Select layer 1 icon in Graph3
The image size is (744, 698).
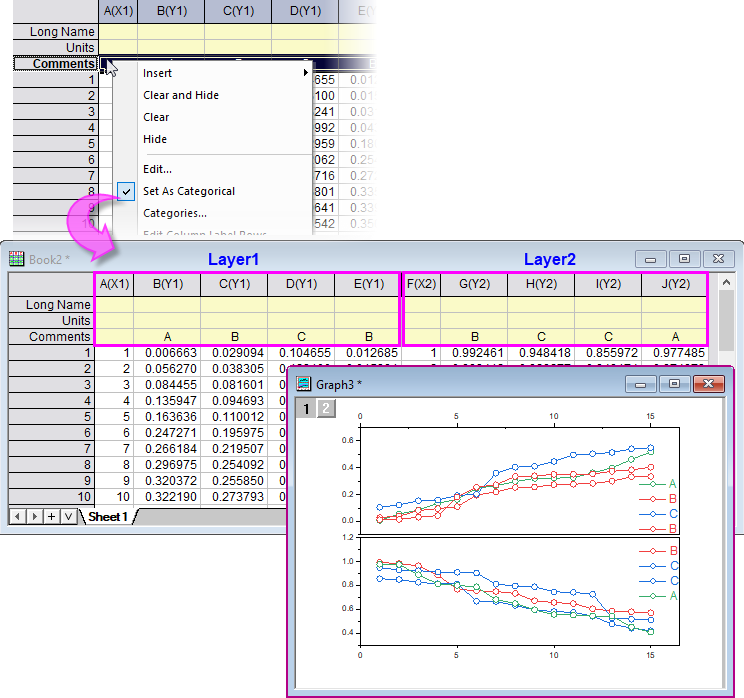[x=308, y=408]
